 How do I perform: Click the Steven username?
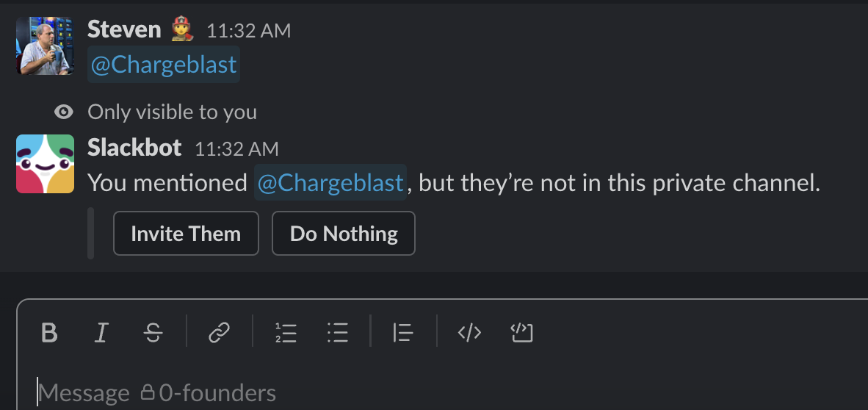124,29
